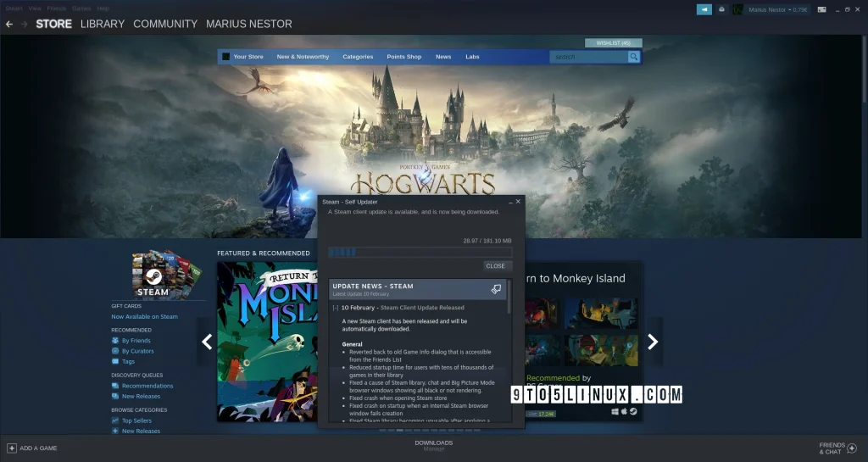Open the Friends menu
The height and width of the screenshot is (462, 868).
pos(57,8)
